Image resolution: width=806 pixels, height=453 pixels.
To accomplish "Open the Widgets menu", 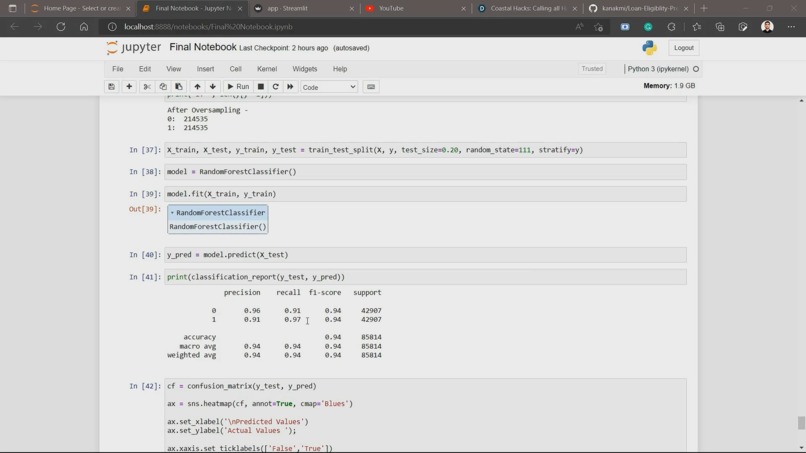I will pos(305,69).
